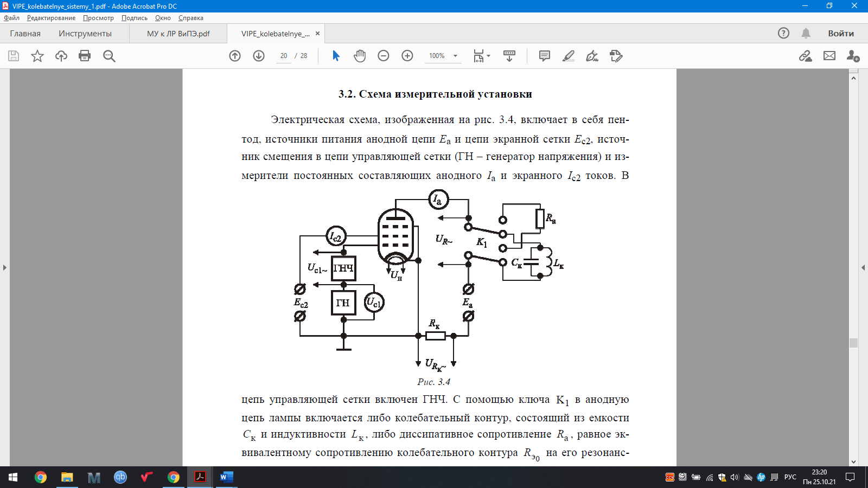Open Help question mark icon
Image resolution: width=868 pixels, height=488 pixels.
(x=783, y=33)
